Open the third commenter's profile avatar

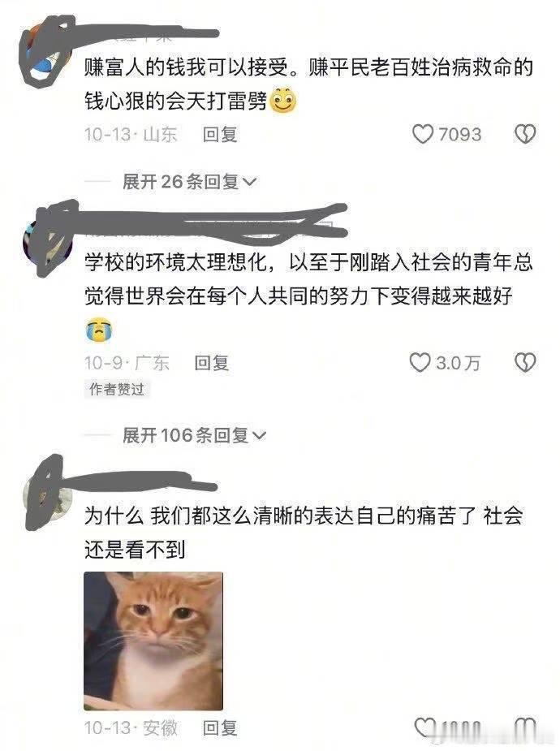pos(48,494)
